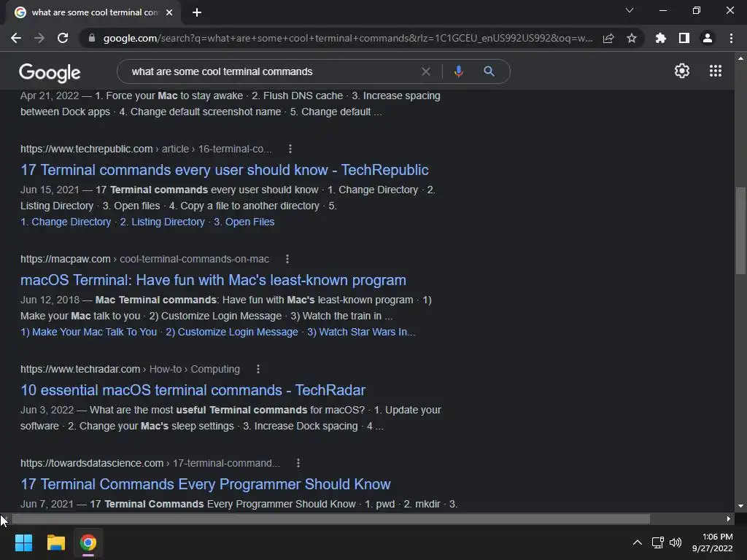The image size is (747, 560).
Task: Bookmark this page with the star icon
Action: pyautogui.click(x=632, y=38)
